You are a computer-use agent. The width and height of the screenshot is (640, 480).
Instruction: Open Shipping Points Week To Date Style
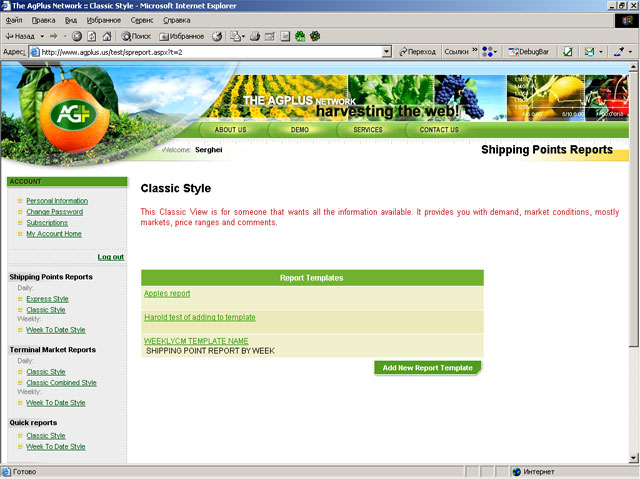(x=56, y=330)
